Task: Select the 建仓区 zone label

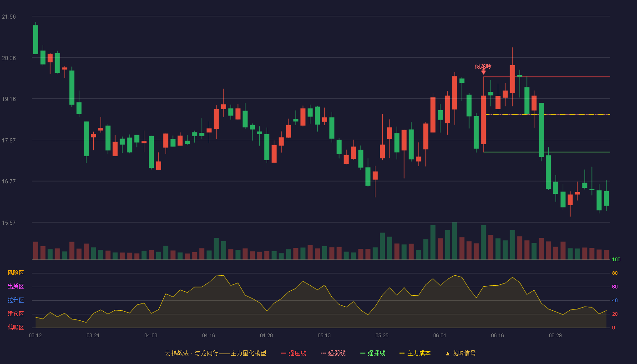Action: pyautogui.click(x=15, y=314)
